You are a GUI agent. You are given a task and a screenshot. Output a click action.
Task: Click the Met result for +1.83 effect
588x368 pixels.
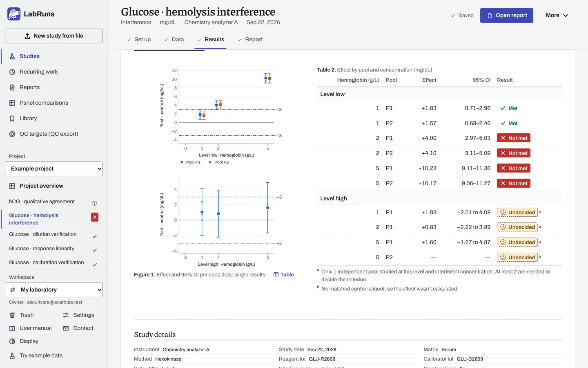509,108
